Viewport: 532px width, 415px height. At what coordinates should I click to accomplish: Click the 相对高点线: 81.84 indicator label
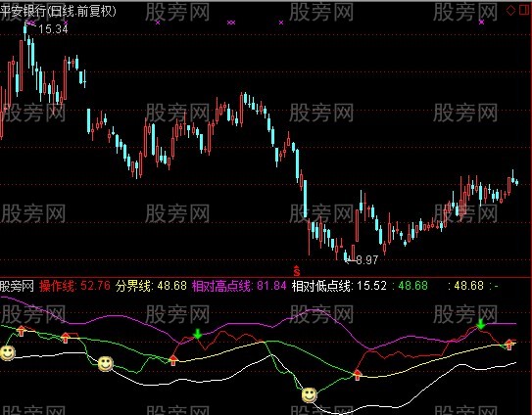tap(239, 286)
